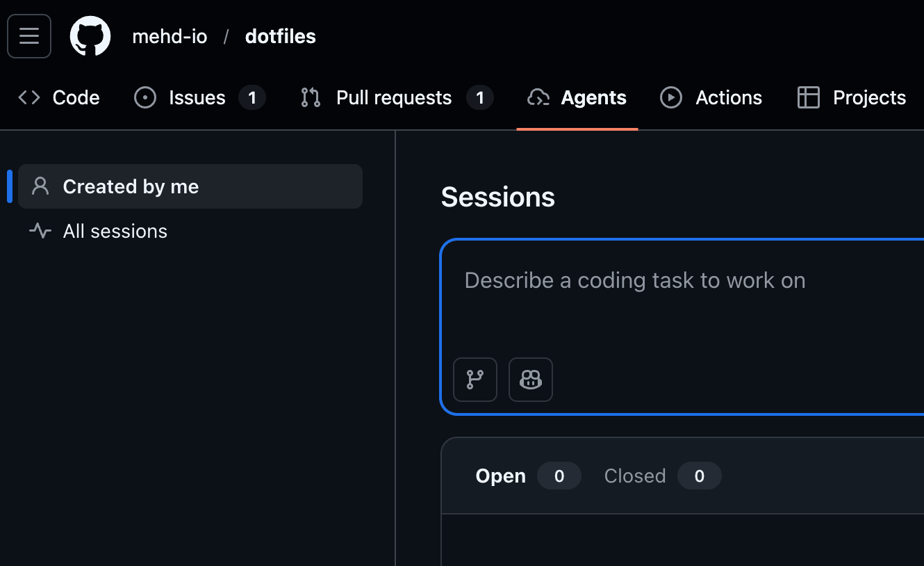The height and width of the screenshot is (566, 924).
Task: Click the Actions play icon
Action: tap(671, 98)
